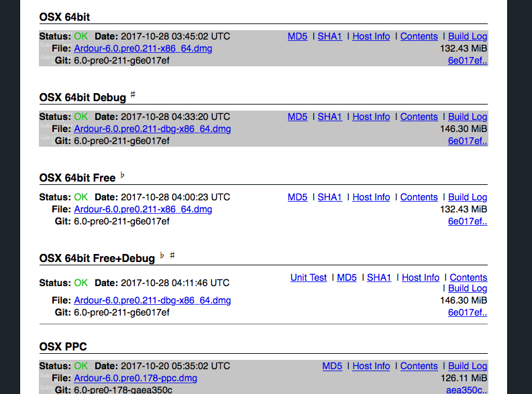The width and height of the screenshot is (532, 394).
Task: Click the sharp symbol beside OSX 64bit Debug
Action: 133,95
